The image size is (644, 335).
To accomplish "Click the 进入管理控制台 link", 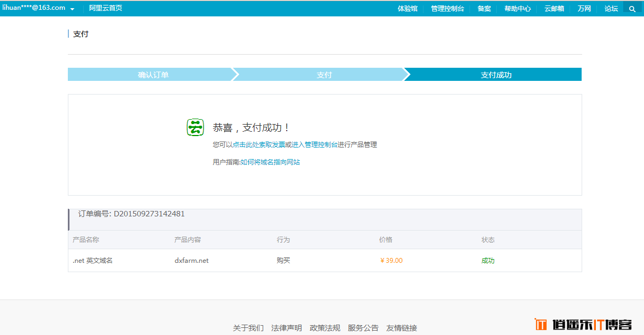I will point(315,145).
